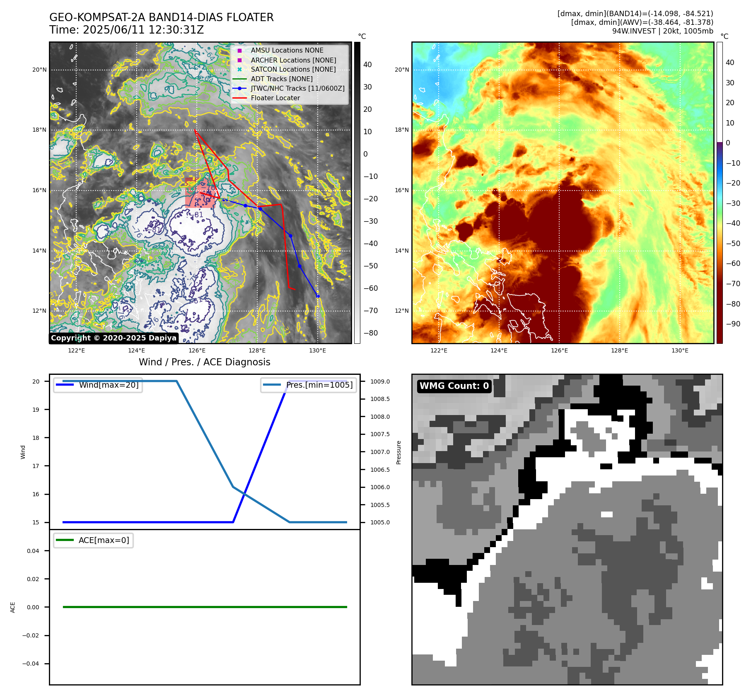This screenshot has width=751, height=700.
Task: Click the green ADT Tracks legend line
Action: [239, 79]
